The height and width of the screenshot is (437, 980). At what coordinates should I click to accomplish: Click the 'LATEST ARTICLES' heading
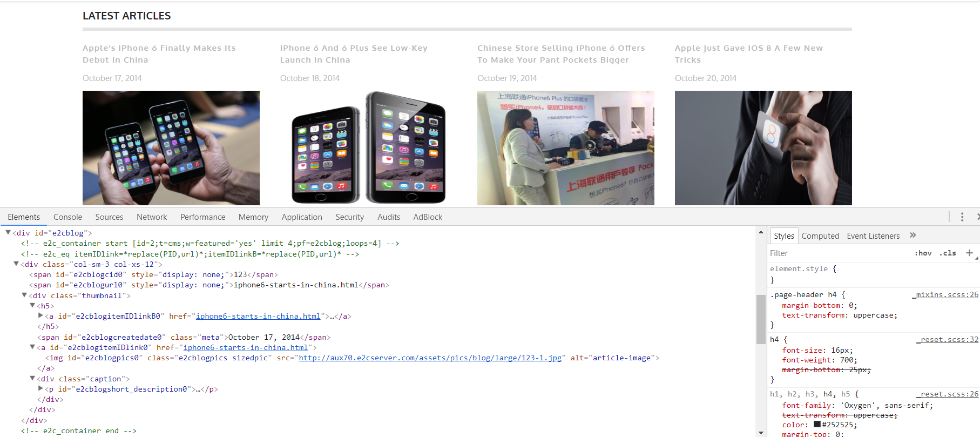[127, 16]
